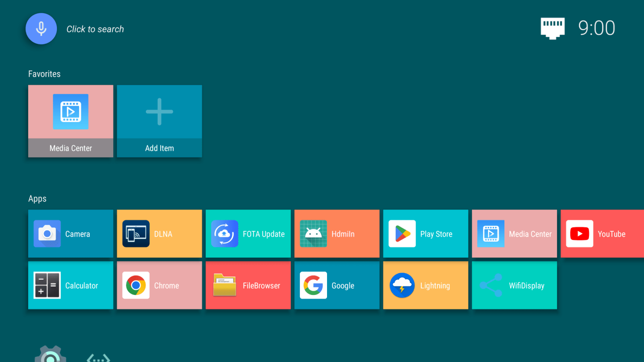The height and width of the screenshot is (362, 644).
Task: Open the Camera app
Action: pos(70,234)
